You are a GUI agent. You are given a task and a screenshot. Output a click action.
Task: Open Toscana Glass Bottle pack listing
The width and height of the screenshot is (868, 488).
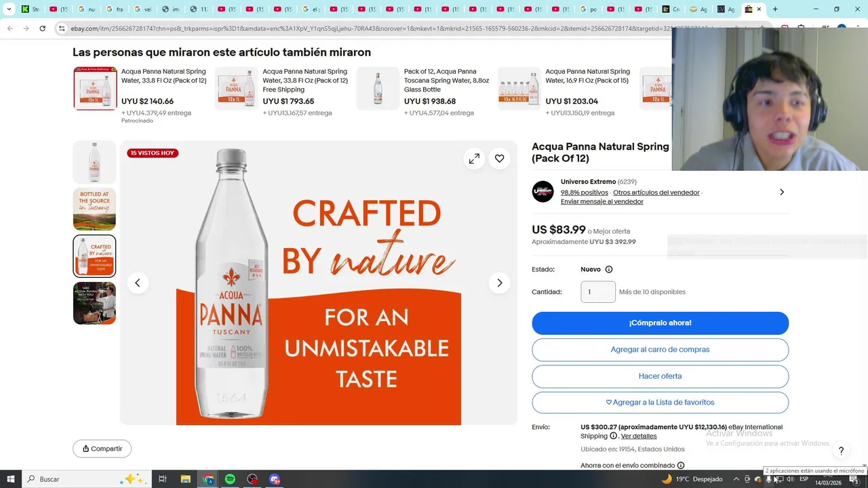[446, 80]
